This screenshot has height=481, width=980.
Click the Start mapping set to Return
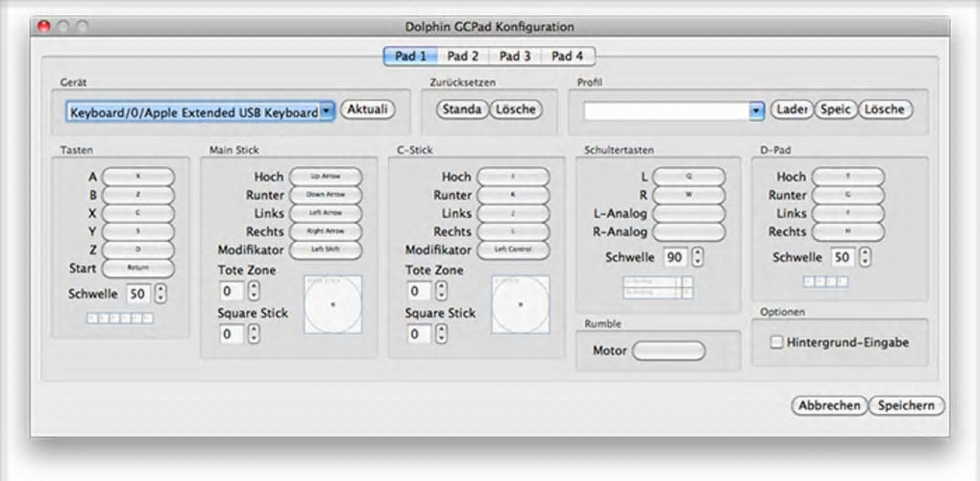[x=138, y=269]
